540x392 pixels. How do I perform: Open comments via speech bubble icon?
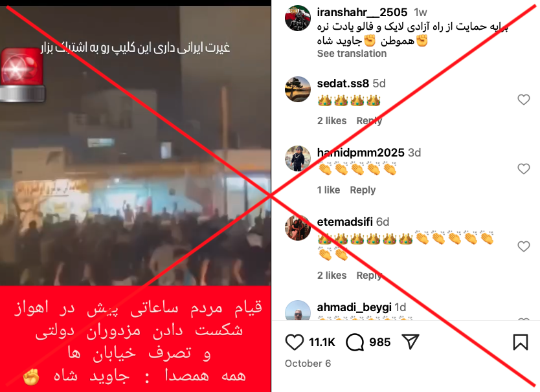[x=355, y=342]
